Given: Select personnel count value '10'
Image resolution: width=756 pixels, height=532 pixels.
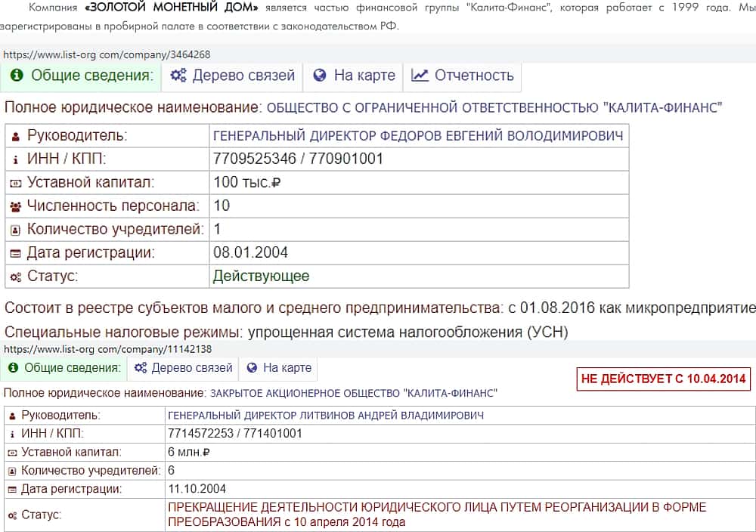Looking at the screenshot, I should point(222,206).
